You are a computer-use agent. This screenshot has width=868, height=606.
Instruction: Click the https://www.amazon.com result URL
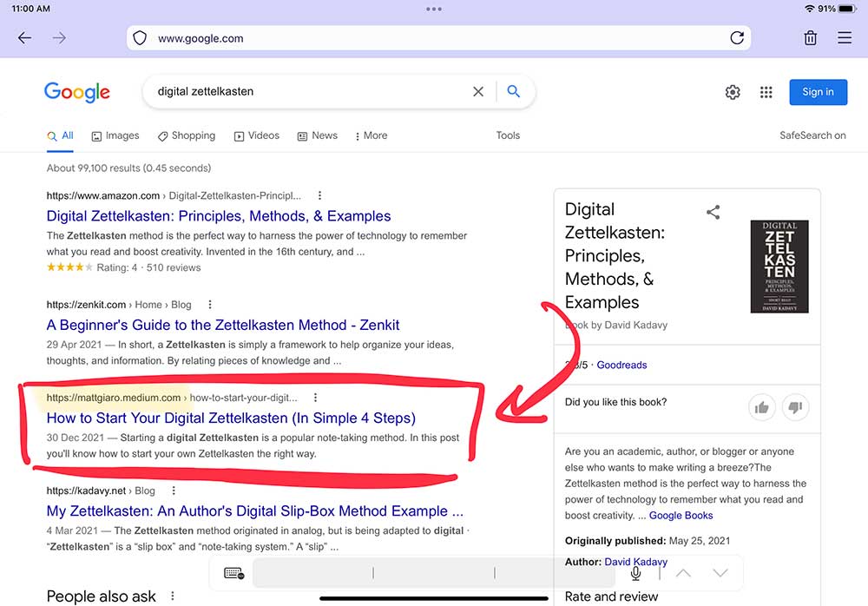[x=103, y=195]
